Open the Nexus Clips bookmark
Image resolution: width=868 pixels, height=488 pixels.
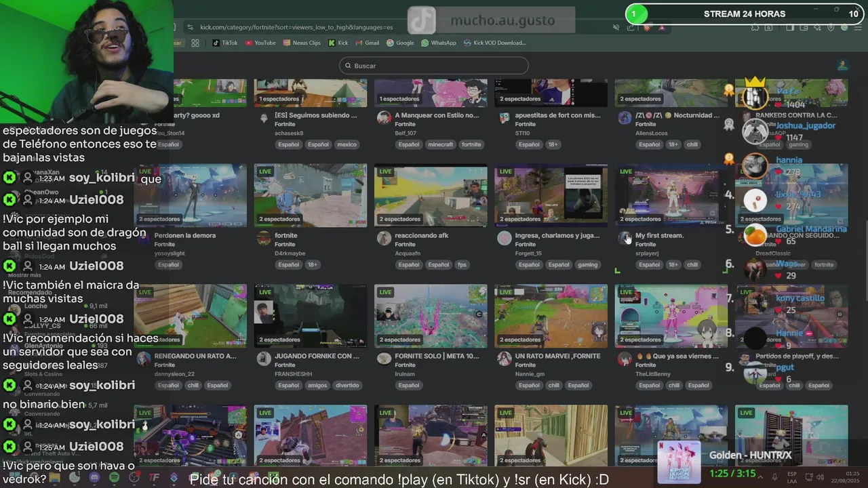302,43
